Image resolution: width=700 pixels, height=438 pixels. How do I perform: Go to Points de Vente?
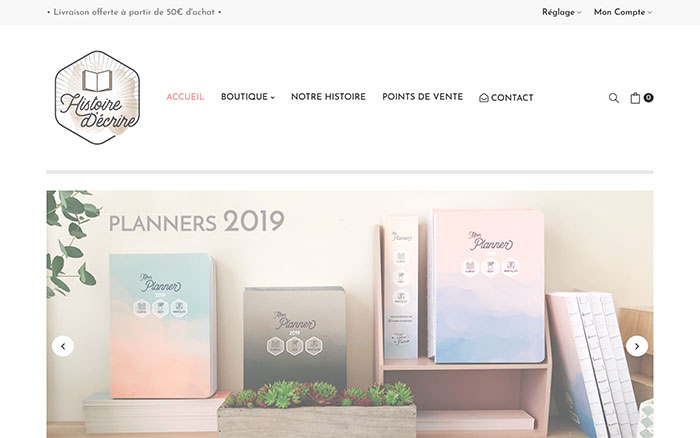point(422,97)
